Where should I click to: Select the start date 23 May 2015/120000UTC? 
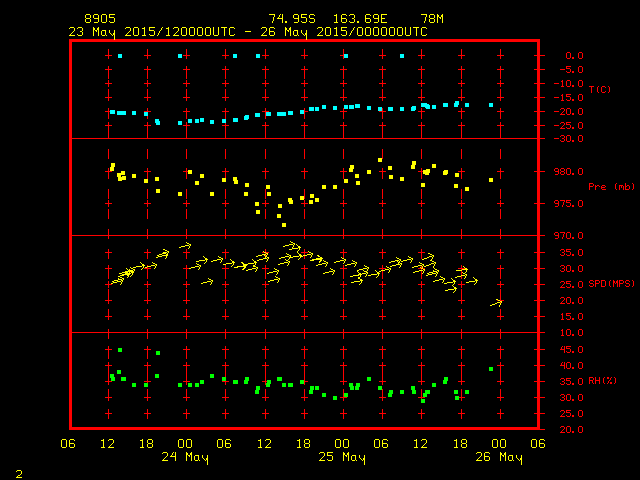pyautogui.click(x=152, y=31)
